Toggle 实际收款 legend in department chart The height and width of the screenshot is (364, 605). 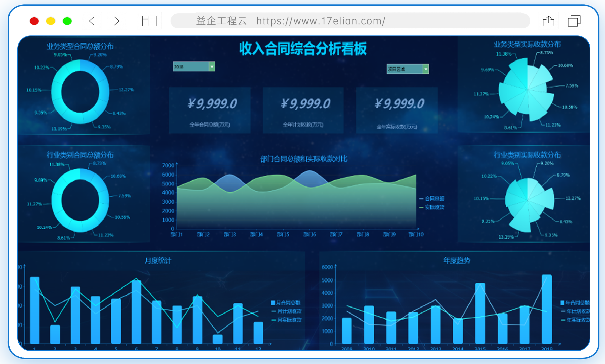[432, 207]
